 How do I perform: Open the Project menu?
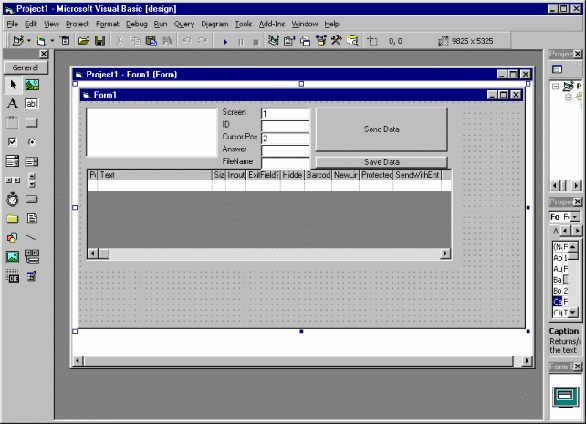pyautogui.click(x=77, y=24)
